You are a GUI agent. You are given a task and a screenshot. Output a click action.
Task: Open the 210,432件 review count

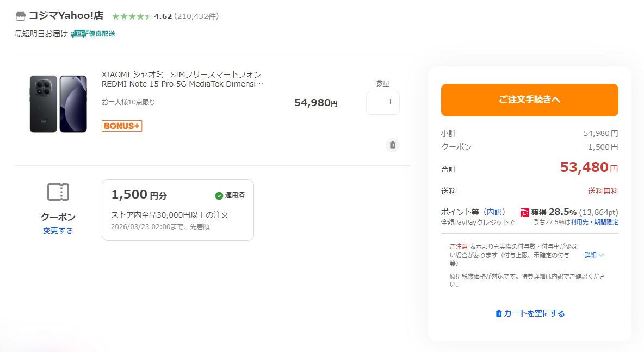(196, 16)
